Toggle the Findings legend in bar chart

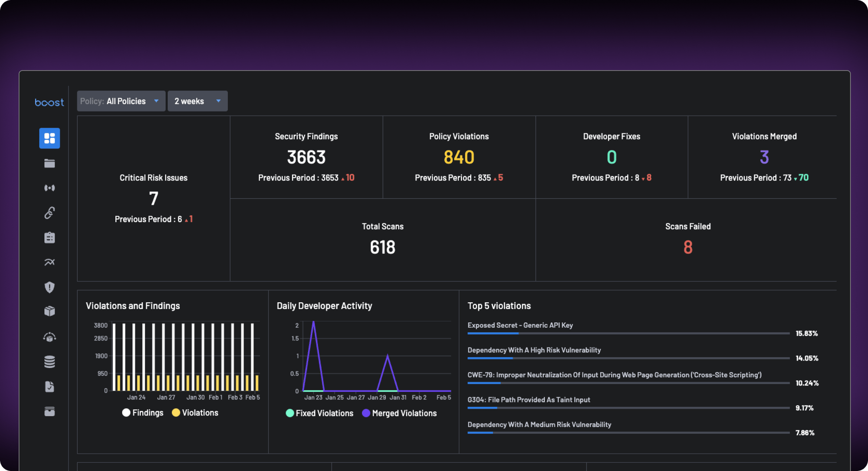[143, 413]
